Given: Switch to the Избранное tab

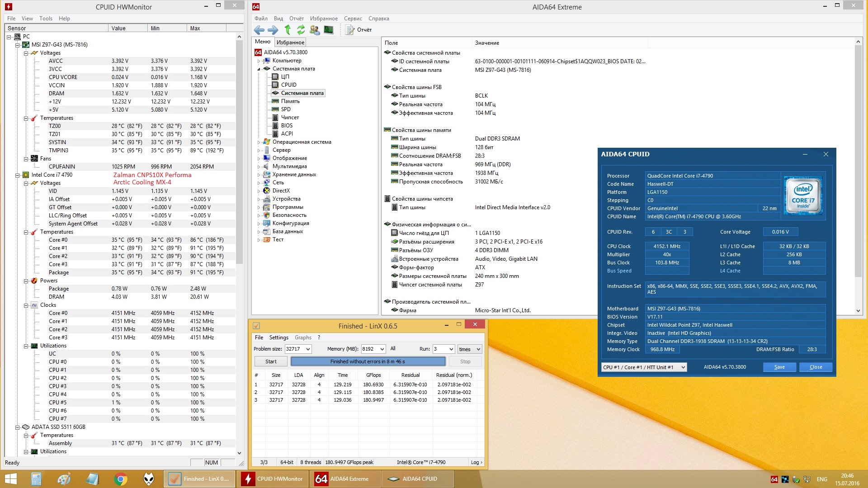Looking at the screenshot, I should point(290,42).
